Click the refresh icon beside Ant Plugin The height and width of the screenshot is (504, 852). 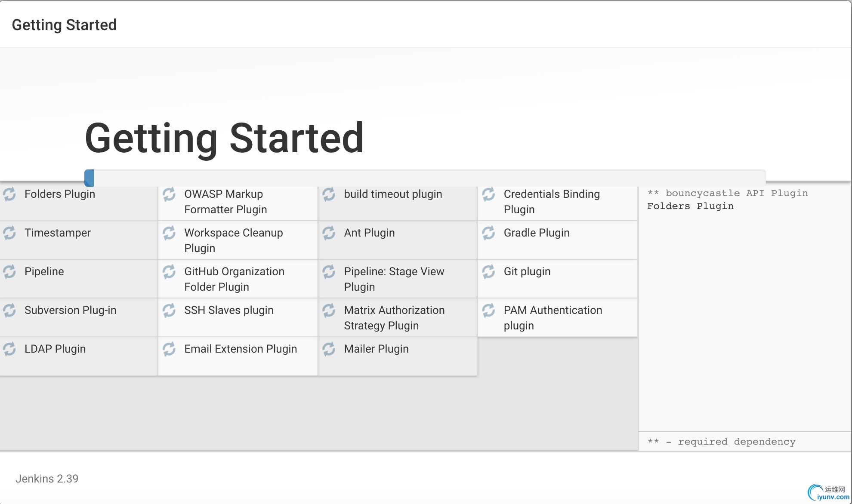(x=329, y=233)
